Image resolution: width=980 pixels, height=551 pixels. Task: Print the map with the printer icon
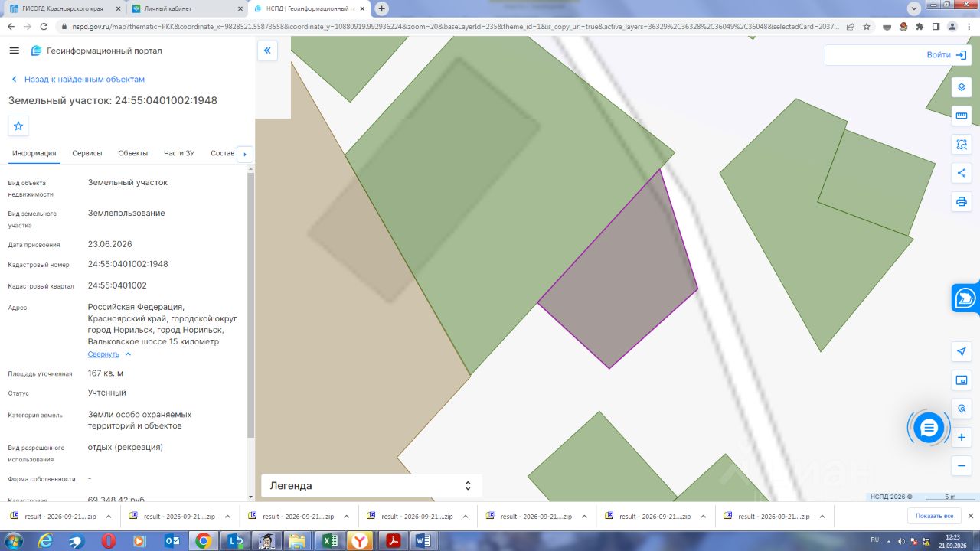click(962, 202)
